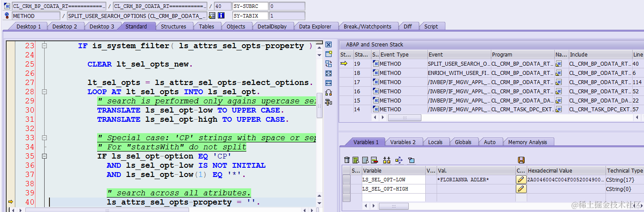Open the Tables tab
The width and height of the screenshot is (644, 212).
pyautogui.click(x=206, y=27)
